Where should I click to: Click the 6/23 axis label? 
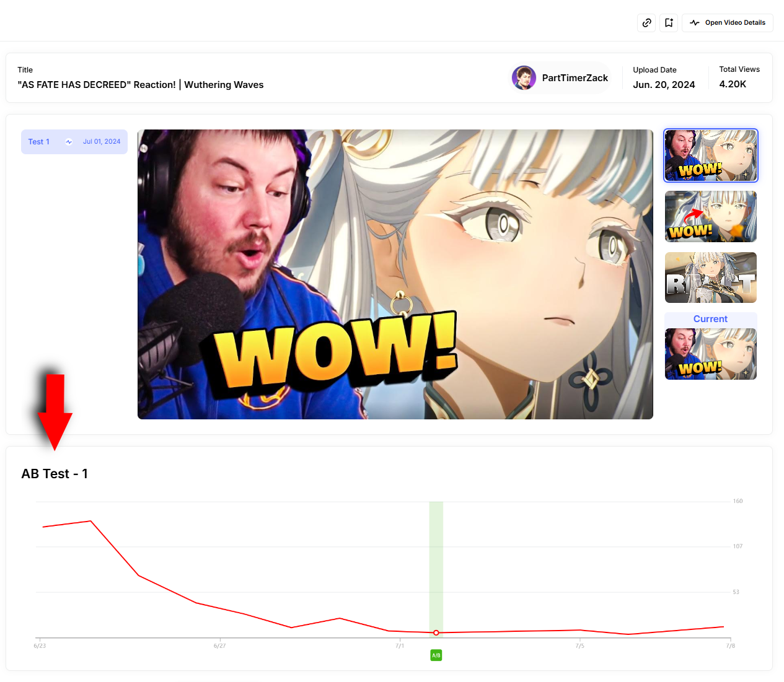click(x=40, y=646)
